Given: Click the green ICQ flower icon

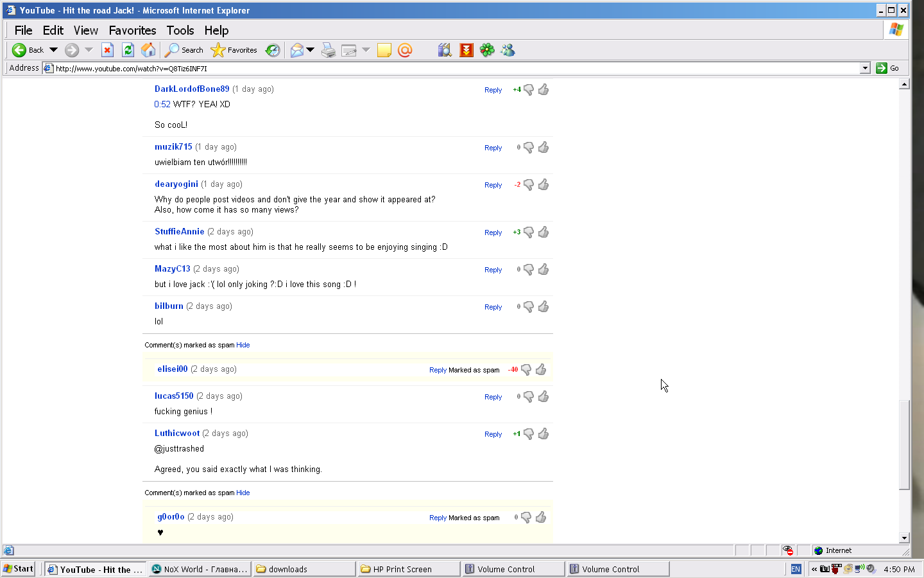Looking at the screenshot, I should pos(487,50).
